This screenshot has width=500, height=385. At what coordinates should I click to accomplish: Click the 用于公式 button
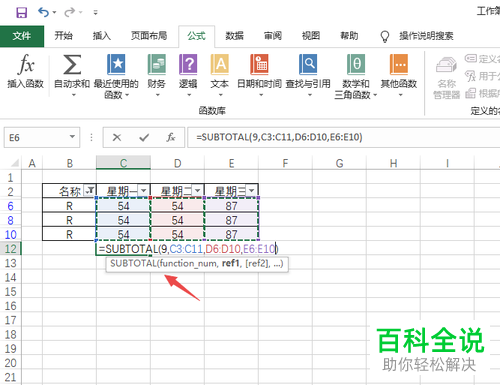pos(482,76)
